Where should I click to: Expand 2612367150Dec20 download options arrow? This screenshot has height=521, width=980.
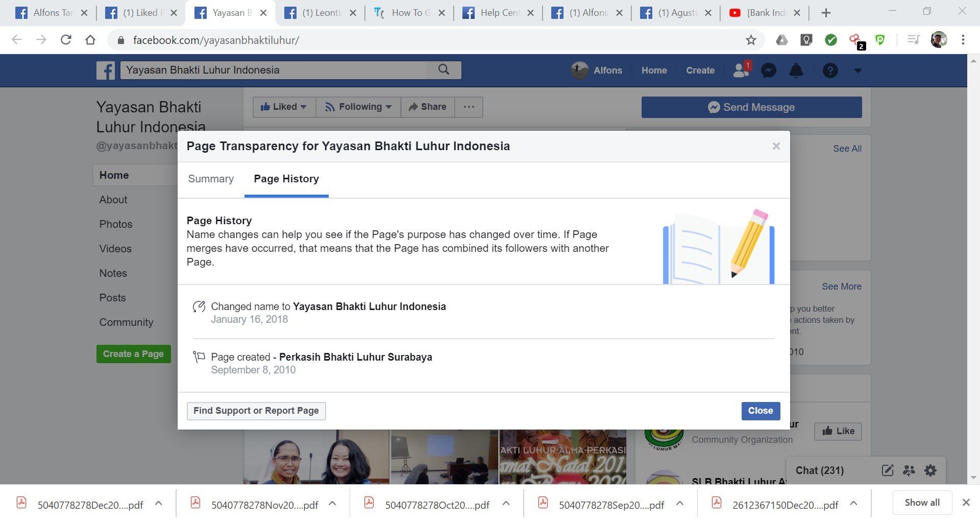(x=853, y=504)
